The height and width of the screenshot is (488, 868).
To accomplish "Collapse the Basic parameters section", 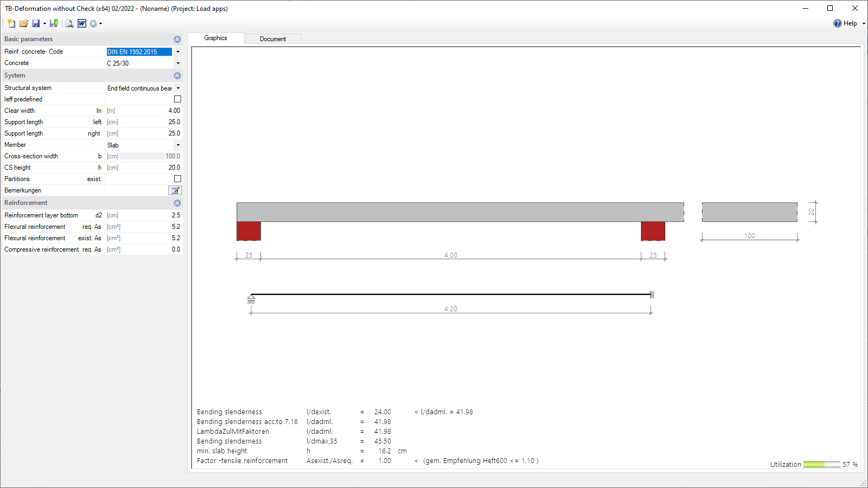I will 177,39.
